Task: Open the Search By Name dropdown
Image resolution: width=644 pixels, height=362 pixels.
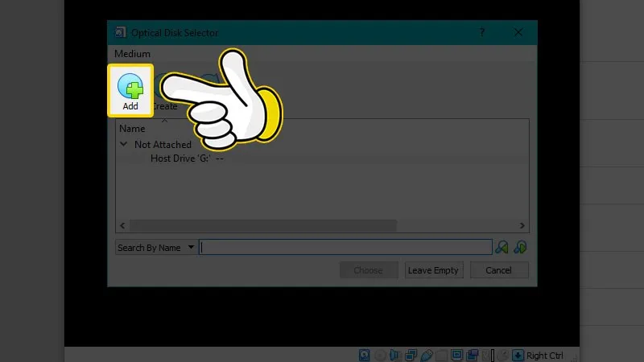Action: (155, 248)
